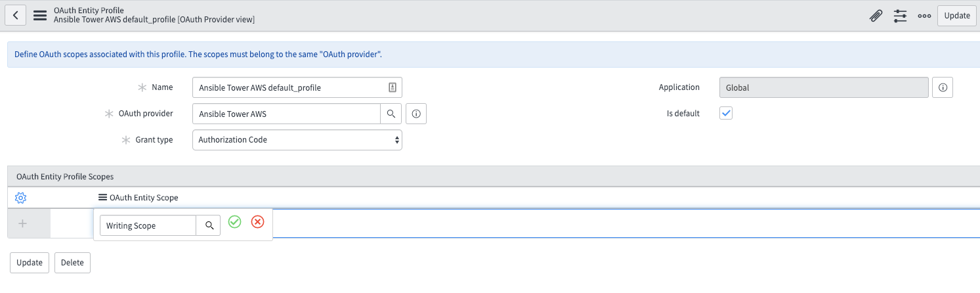Click the plus icon to insert row
The width and height of the screenshot is (980, 293).
[22, 224]
